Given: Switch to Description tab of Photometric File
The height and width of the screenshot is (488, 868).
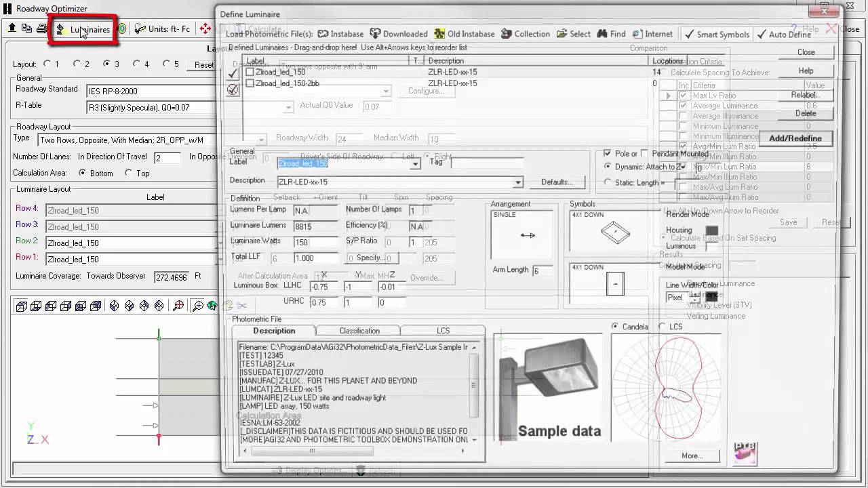Looking at the screenshot, I should 274,331.
